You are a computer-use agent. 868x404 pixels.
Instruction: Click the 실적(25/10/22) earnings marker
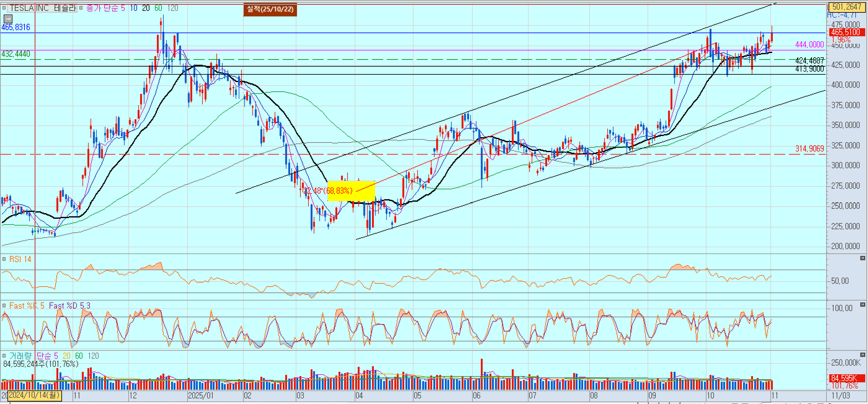270,9
